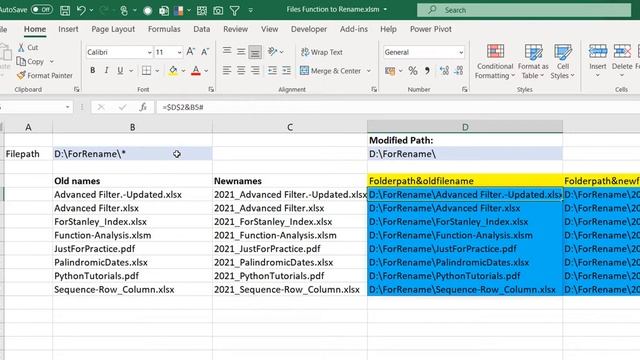Open the Developer tab
This screenshot has width=640, height=360.
coord(309,29)
